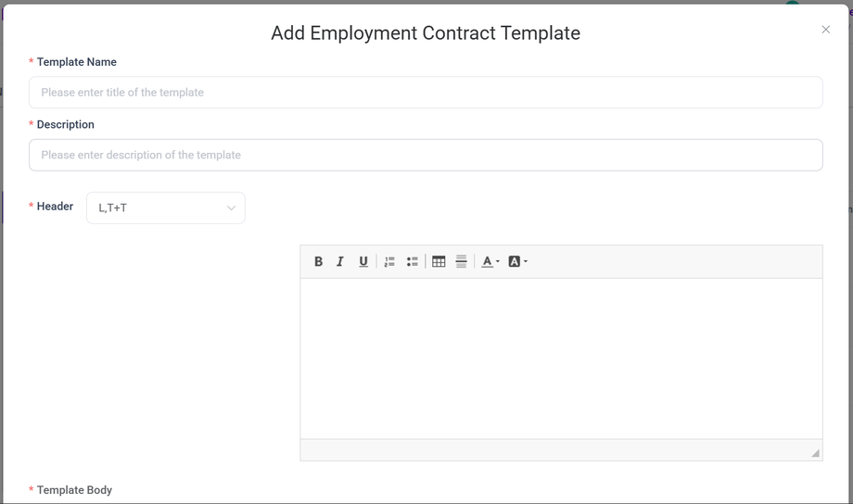Insert a numbered list

pyautogui.click(x=389, y=262)
